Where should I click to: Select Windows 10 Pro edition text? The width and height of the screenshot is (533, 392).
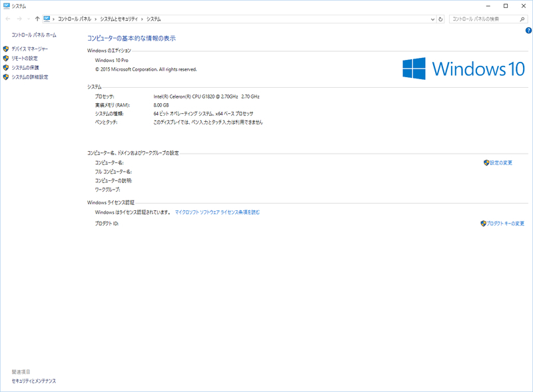click(111, 60)
